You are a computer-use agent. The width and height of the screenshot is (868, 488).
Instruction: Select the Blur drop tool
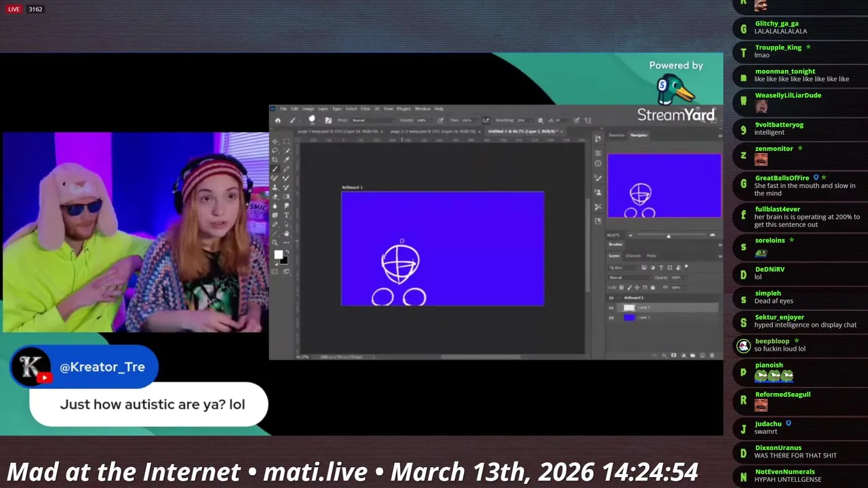point(275,206)
